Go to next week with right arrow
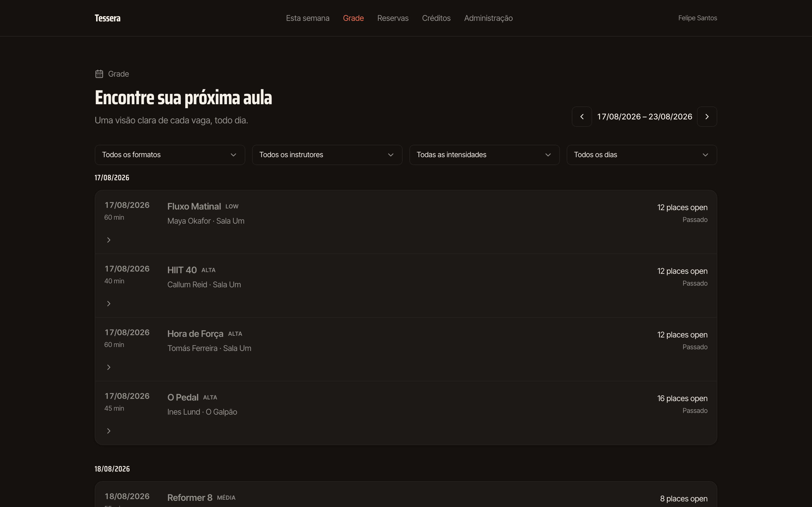This screenshot has width=812, height=507. pyautogui.click(x=707, y=117)
